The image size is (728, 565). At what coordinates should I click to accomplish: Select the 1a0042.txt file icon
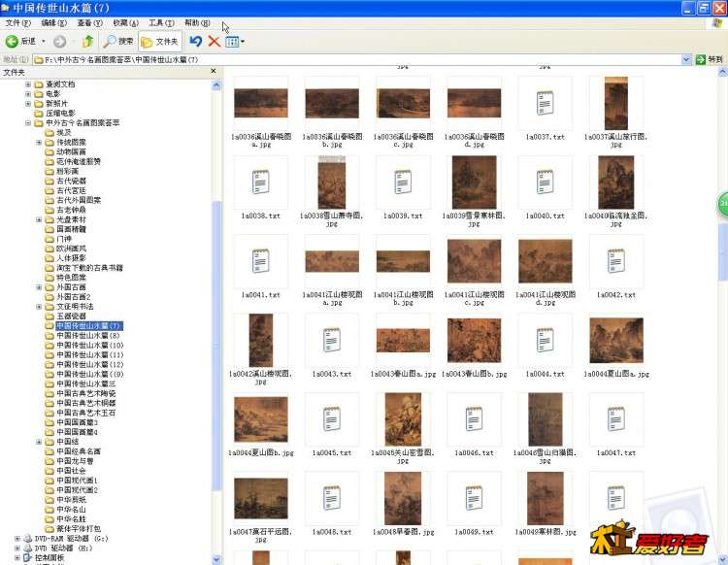(x=616, y=261)
